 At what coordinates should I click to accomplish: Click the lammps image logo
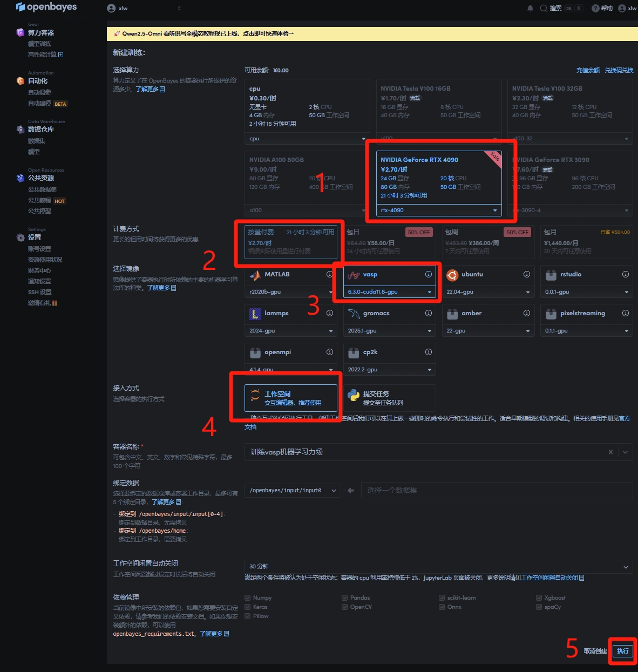click(x=255, y=314)
